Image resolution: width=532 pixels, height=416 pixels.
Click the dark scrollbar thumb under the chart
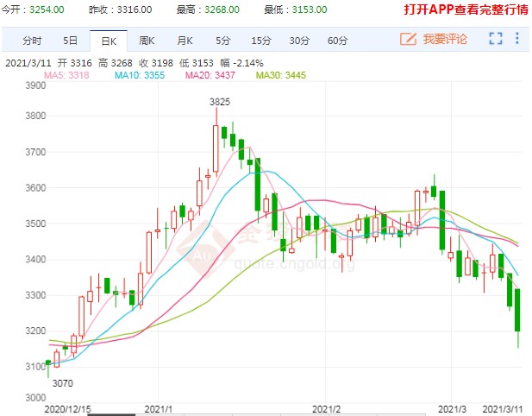pos(111,414)
